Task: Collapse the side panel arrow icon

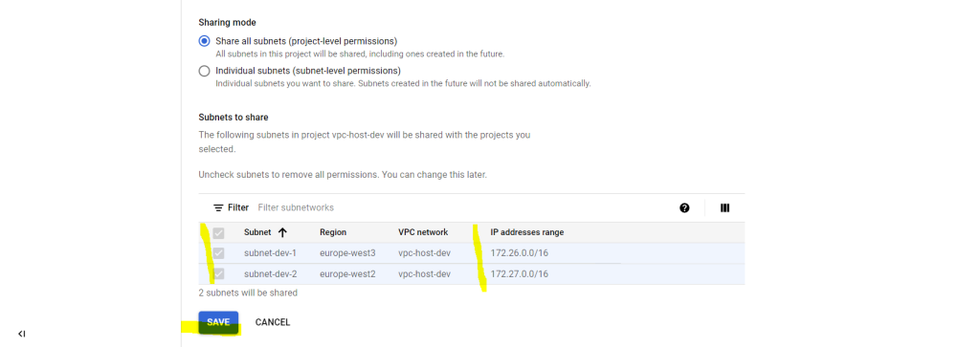Action: click(21, 334)
